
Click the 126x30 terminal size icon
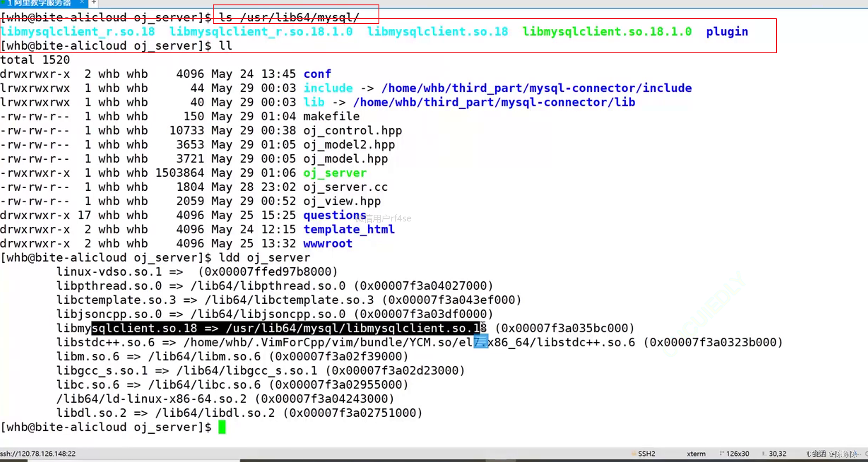722,454
